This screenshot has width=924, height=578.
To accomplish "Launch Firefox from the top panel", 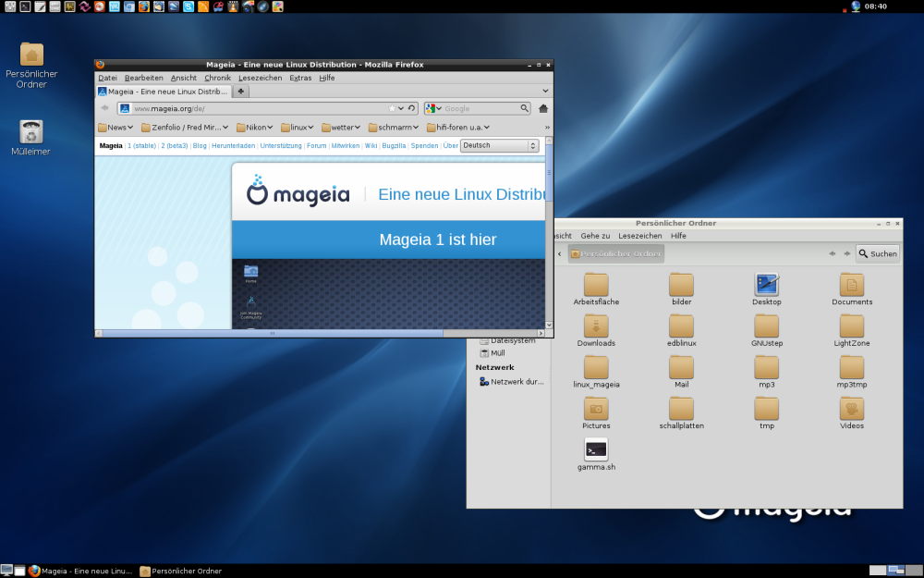I will pyautogui.click(x=144, y=6).
